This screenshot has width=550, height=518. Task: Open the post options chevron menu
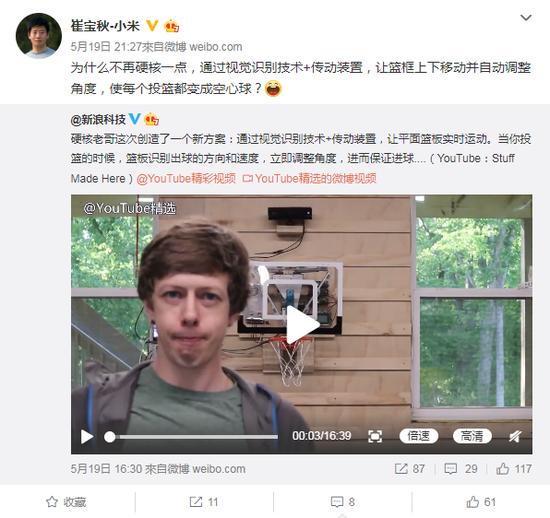(525, 17)
